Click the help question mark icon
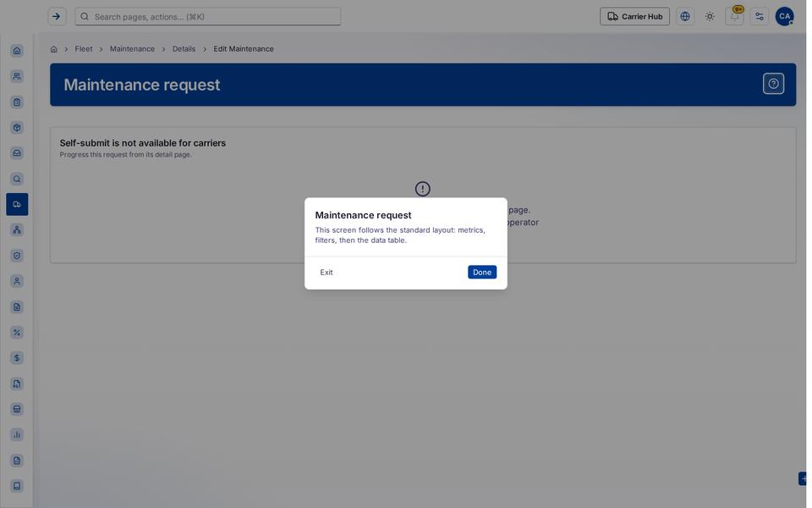 point(773,84)
